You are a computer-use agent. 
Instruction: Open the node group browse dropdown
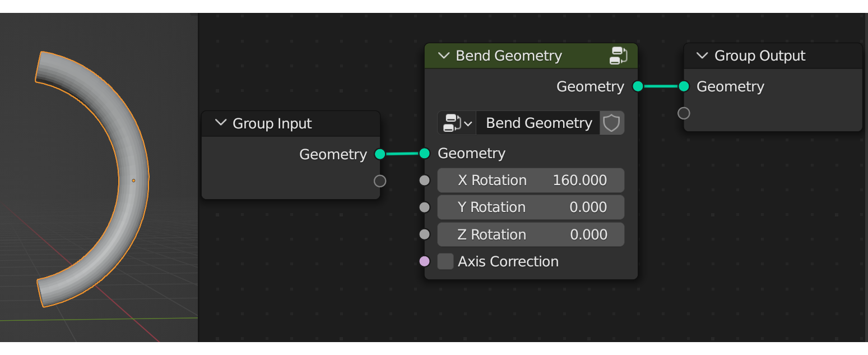(x=457, y=123)
